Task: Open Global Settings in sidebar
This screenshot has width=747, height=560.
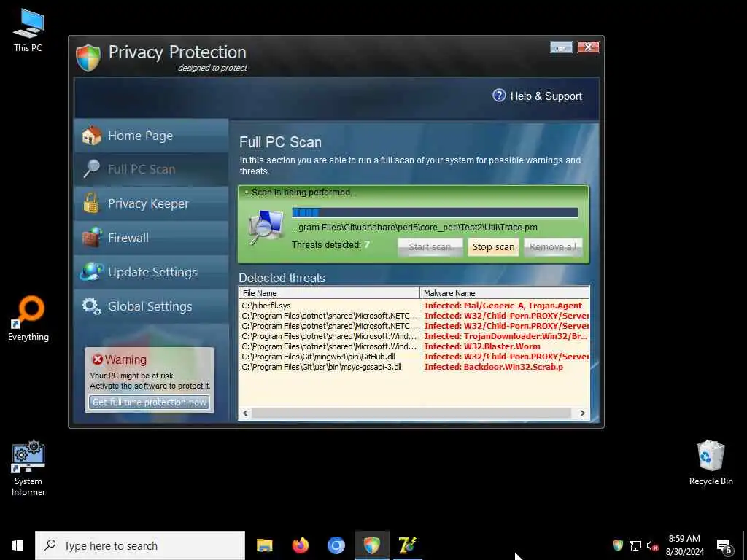Action: (x=151, y=306)
